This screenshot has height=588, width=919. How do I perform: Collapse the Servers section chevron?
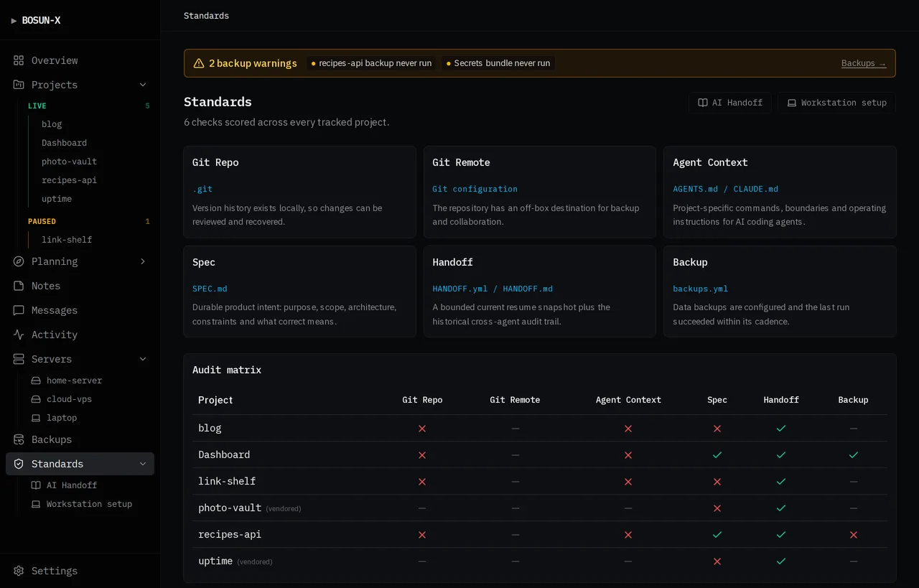point(143,359)
